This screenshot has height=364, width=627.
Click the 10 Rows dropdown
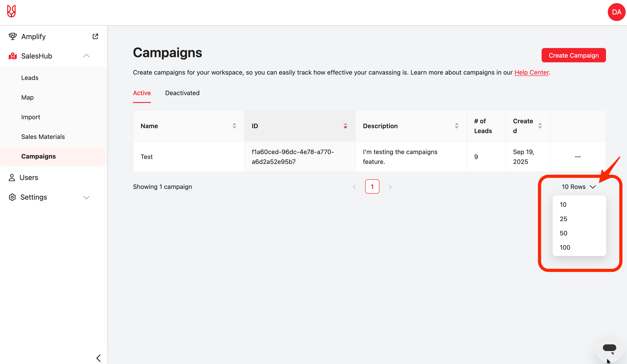(x=579, y=187)
